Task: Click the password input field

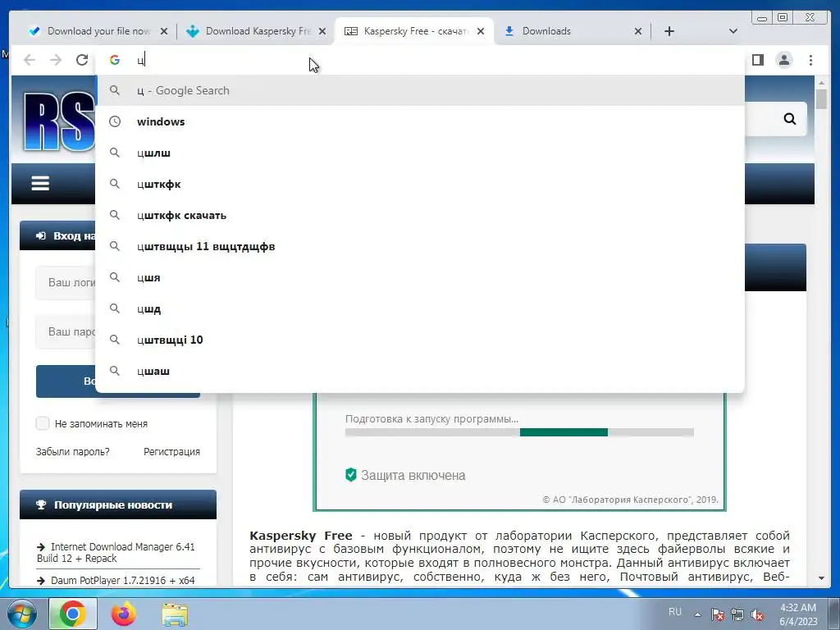Action: coord(66,331)
